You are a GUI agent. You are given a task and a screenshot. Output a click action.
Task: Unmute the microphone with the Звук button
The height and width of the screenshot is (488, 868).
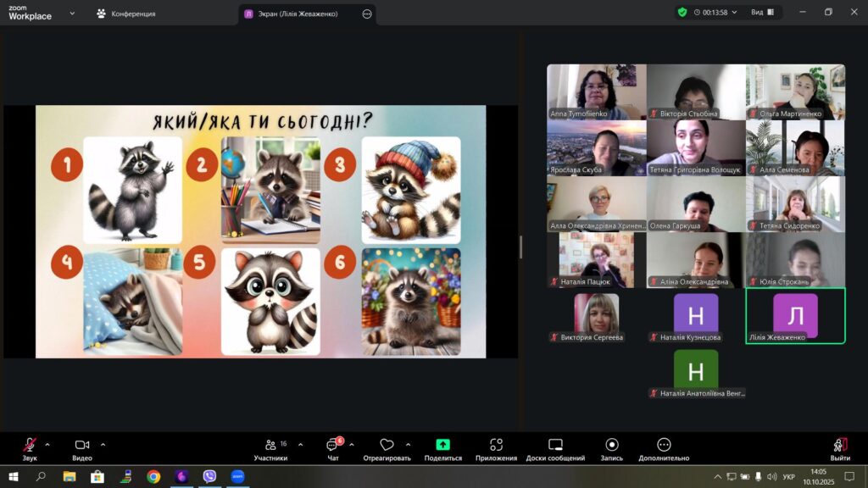pos(30,446)
